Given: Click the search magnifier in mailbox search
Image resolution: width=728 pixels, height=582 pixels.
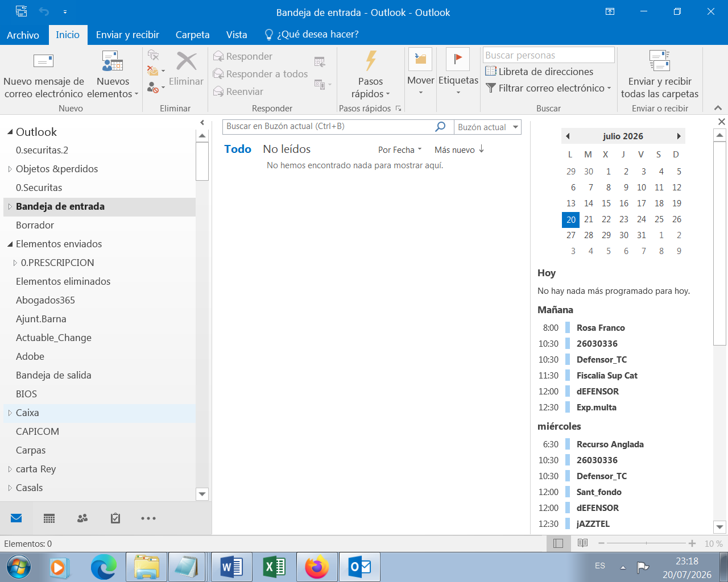Looking at the screenshot, I should 440,127.
